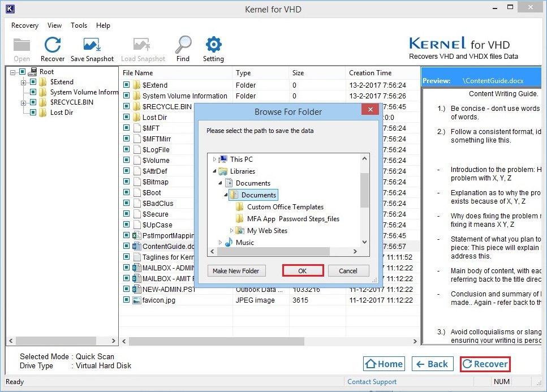
Task: Open the Find magnifier tool
Action: [183, 44]
